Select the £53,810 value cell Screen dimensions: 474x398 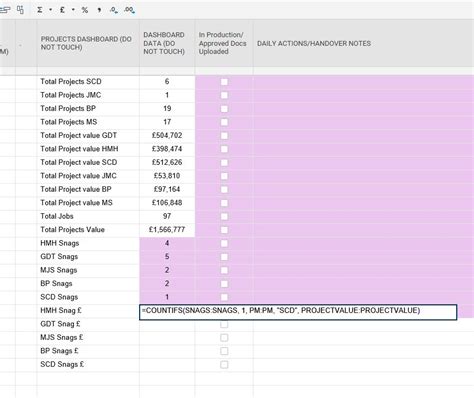[x=167, y=176]
